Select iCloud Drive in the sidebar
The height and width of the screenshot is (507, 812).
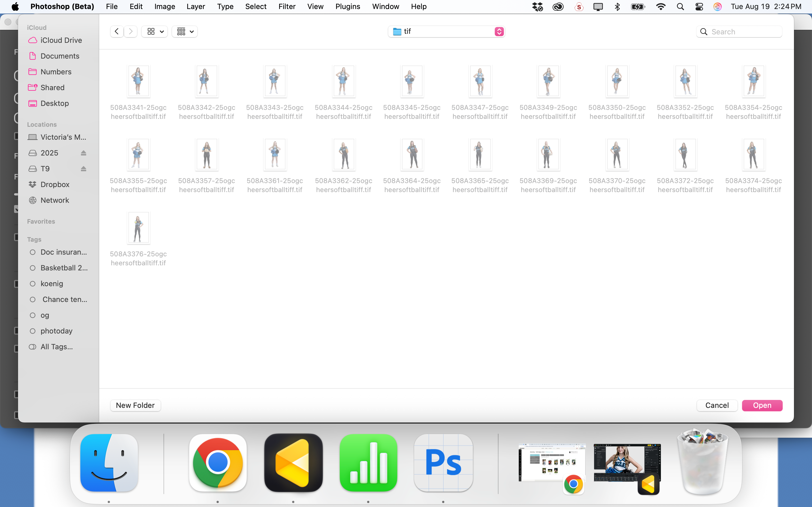(x=61, y=40)
